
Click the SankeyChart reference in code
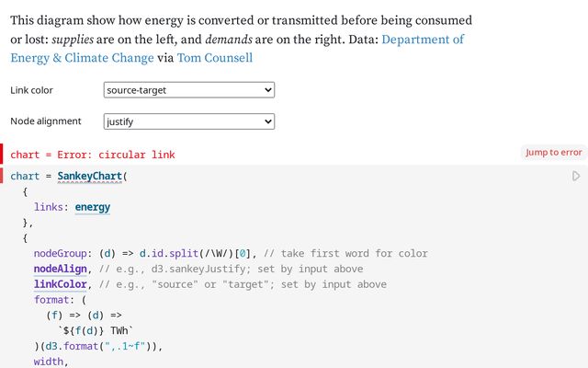coord(90,176)
